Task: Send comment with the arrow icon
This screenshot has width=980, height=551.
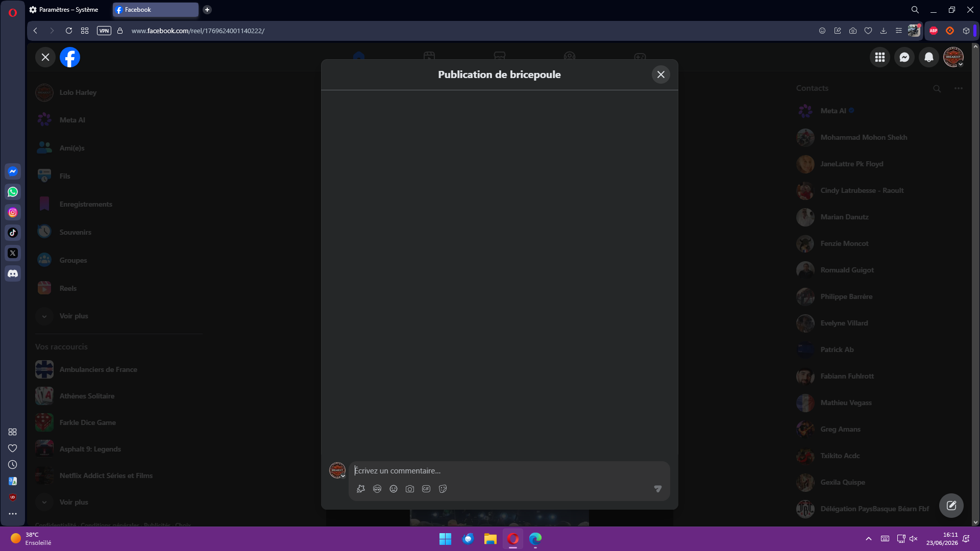Action: coord(658,489)
